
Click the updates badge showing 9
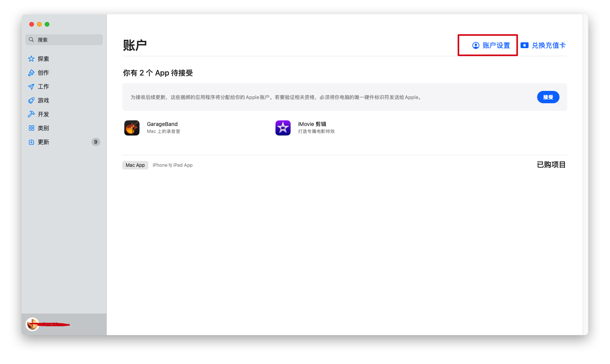tap(96, 142)
